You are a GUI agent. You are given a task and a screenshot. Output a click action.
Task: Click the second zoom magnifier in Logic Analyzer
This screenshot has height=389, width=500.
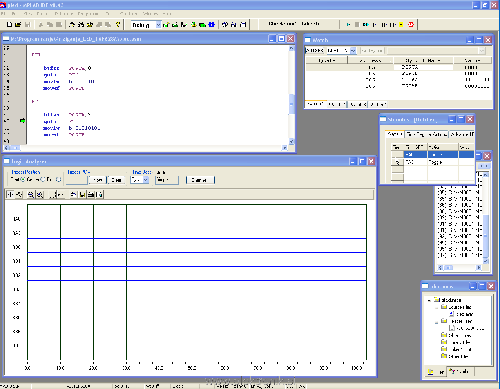pyautogui.click(x=40, y=194)
